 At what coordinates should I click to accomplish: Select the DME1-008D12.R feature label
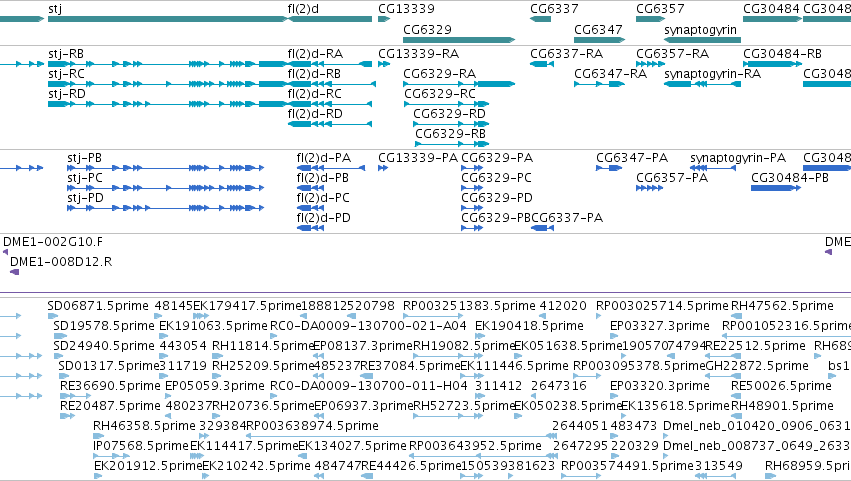point(61,262)
